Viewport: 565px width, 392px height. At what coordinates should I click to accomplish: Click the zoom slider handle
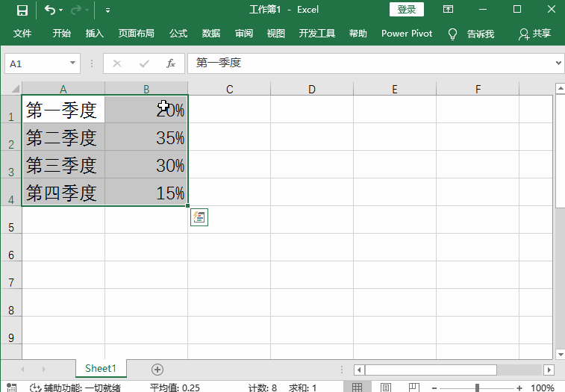pyautogui.click(x=477, y=388)
